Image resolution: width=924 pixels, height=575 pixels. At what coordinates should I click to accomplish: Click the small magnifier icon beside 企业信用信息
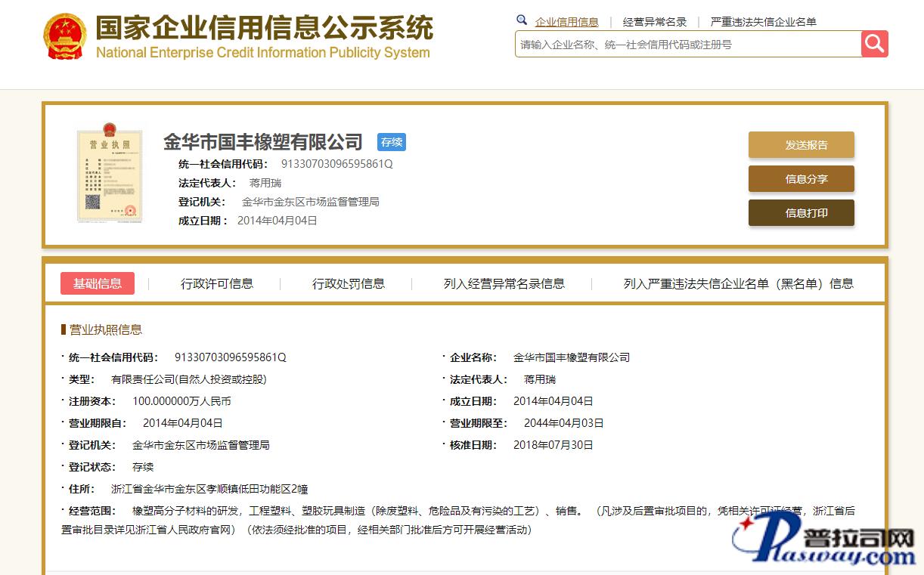(x=522, y=20)
